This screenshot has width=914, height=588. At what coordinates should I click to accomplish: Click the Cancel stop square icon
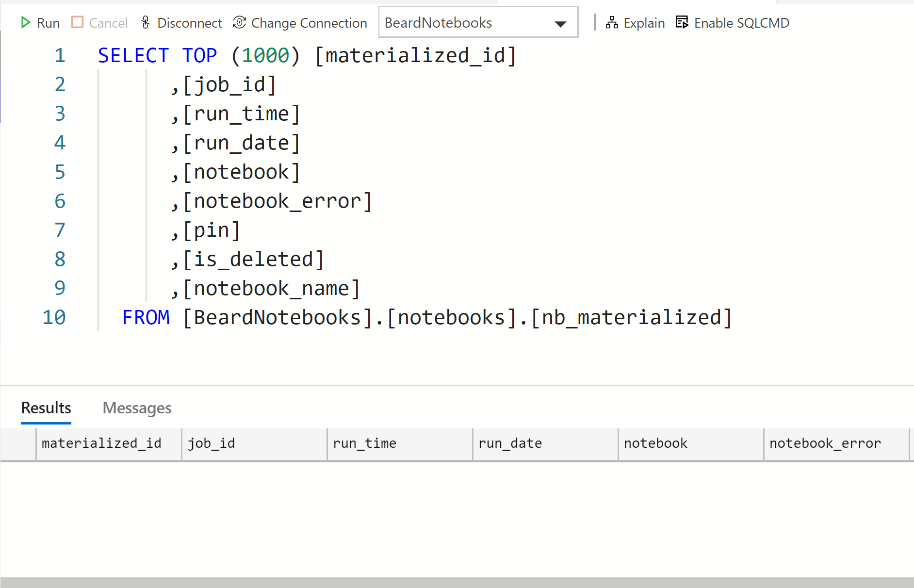tap(77, 22)
